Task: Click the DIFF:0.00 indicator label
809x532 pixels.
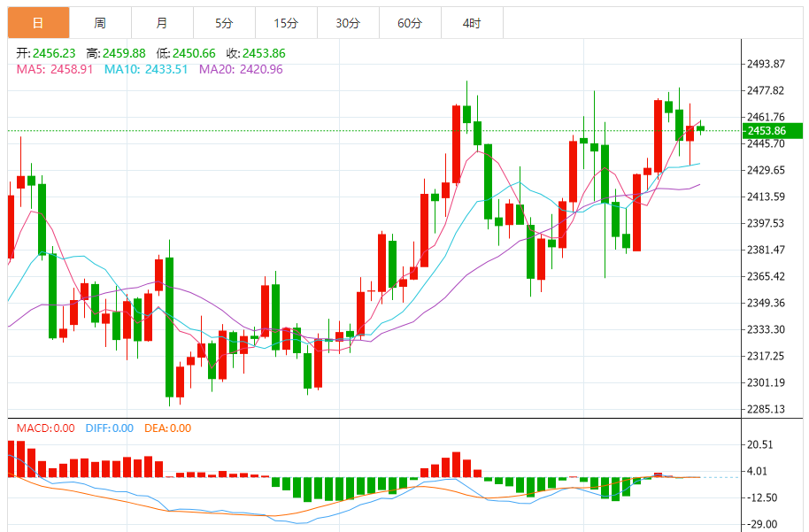Action: pos(110,428)
